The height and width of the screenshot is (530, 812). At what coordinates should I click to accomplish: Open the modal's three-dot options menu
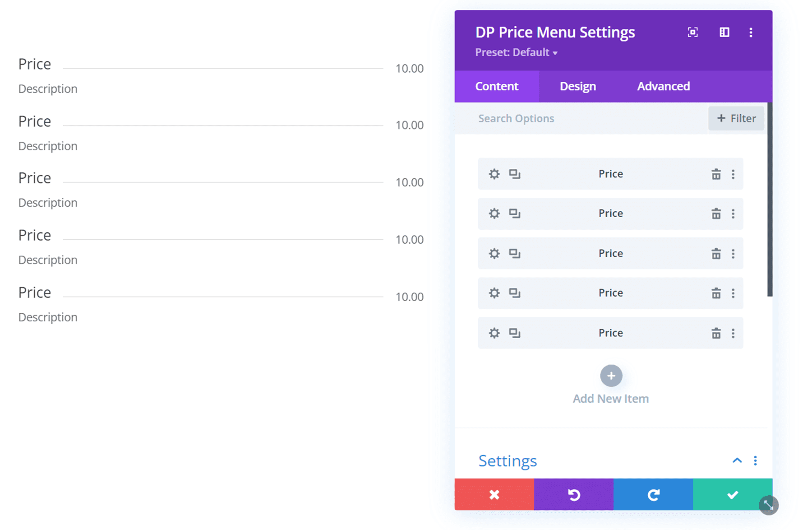point(751,32)
